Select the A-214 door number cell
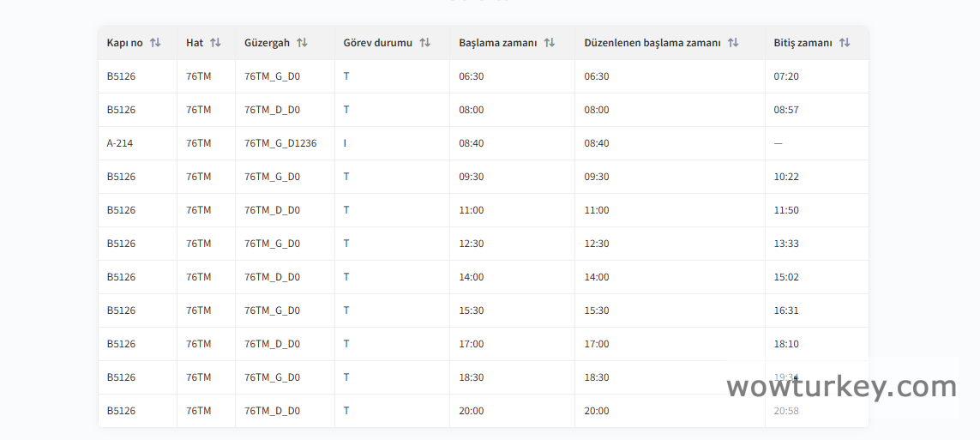This screenshot has width=980, height=440. pos(120,143)
